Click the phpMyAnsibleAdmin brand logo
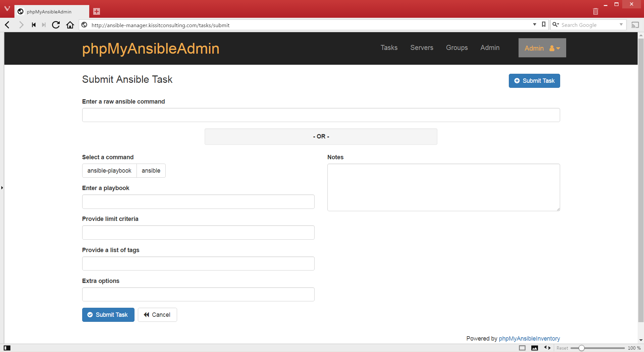Viewport: 644px width, 352px height. (151, 49)
